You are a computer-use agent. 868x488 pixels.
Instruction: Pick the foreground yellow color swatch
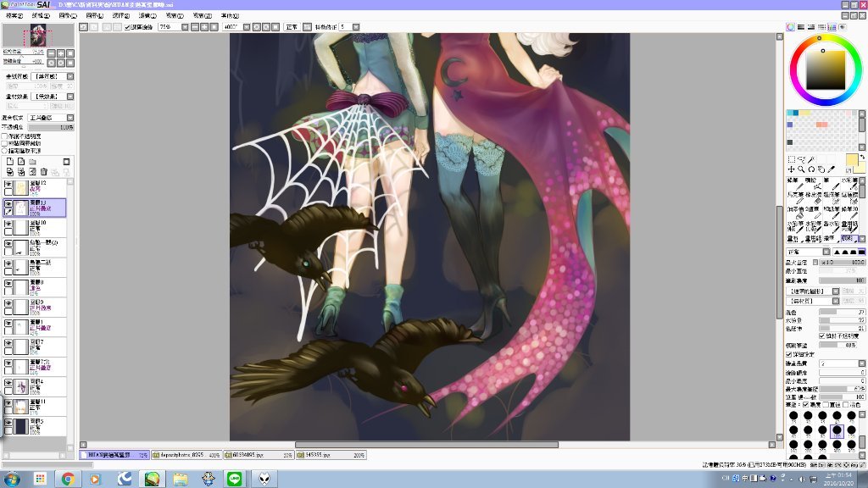pyautogui.click(x=851, y=161)
